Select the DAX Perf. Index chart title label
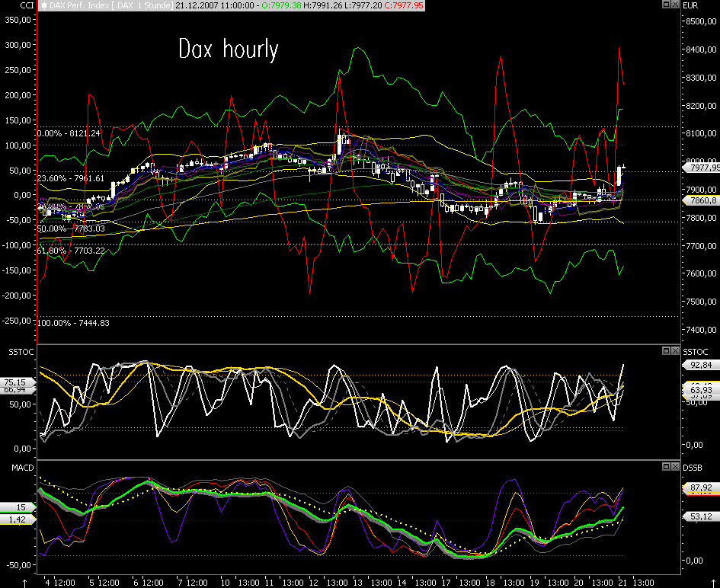Viewport: 720px width, 588px height. click(x=111, y=5)
